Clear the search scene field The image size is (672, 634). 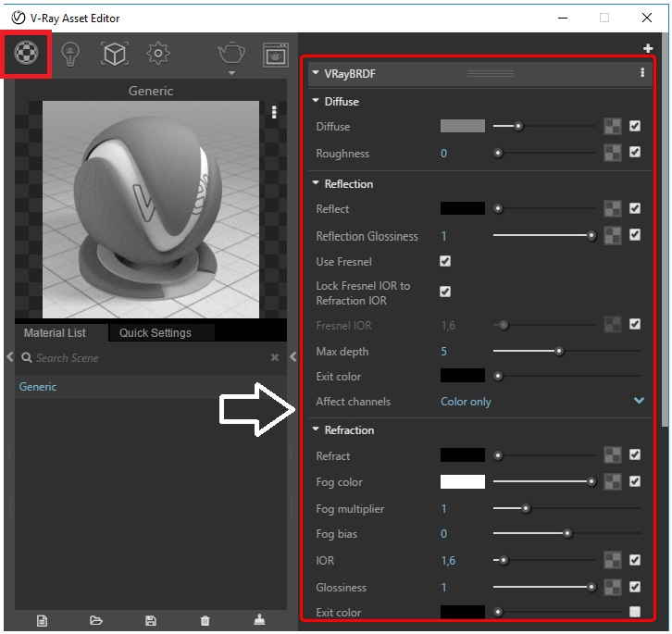(275, 357)
